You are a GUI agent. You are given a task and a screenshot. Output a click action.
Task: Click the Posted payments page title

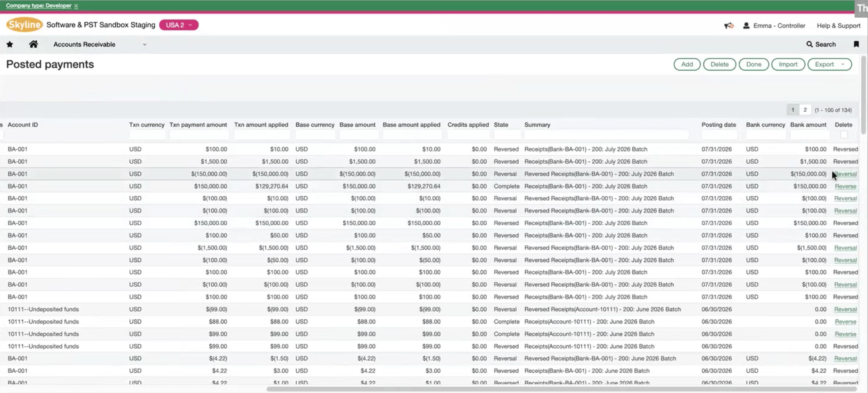(50, 64)
